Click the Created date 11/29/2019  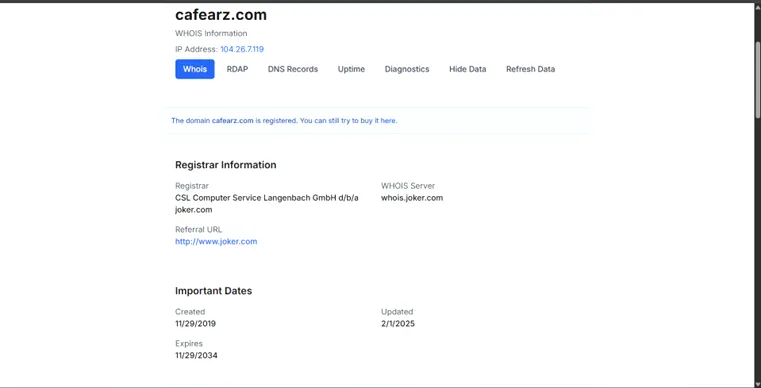click(196, 324)
